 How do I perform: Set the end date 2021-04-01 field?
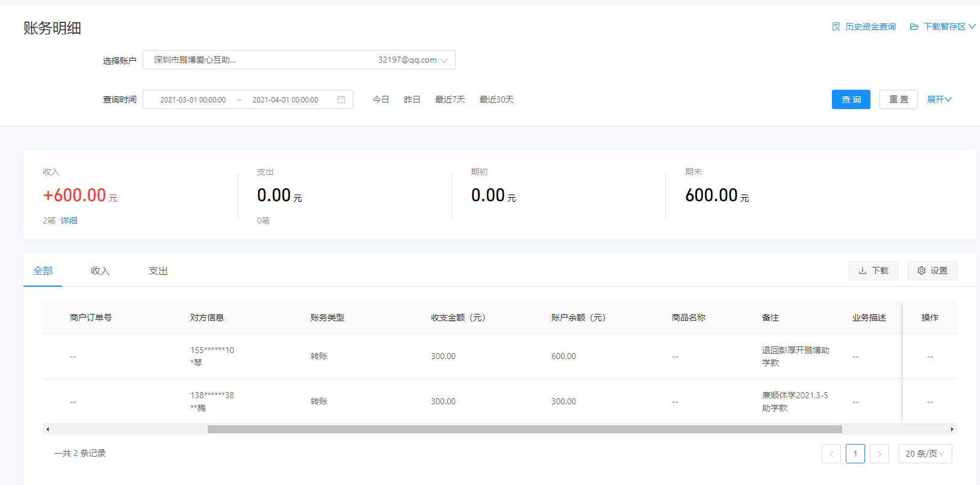(x=285, y=99)
